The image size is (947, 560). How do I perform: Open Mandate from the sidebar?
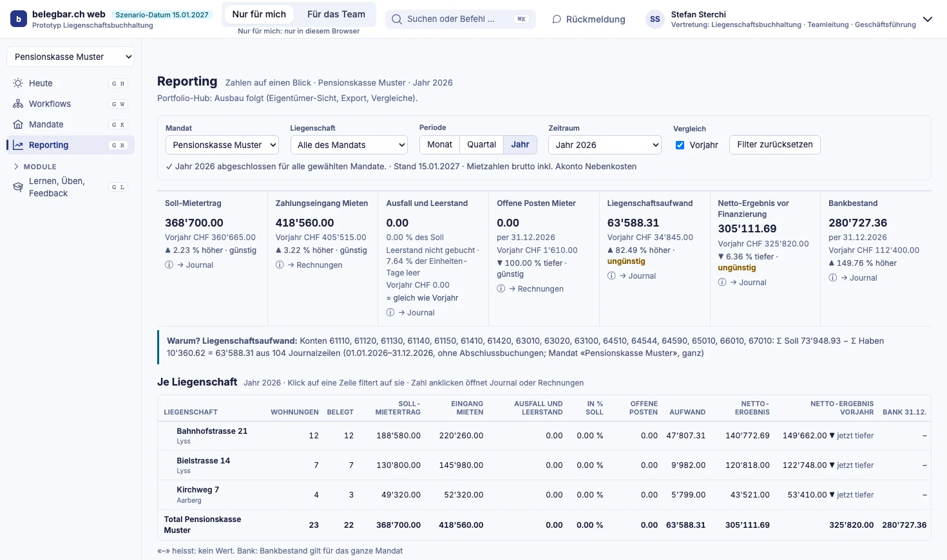pyautogui.click(x=70, y=124)
